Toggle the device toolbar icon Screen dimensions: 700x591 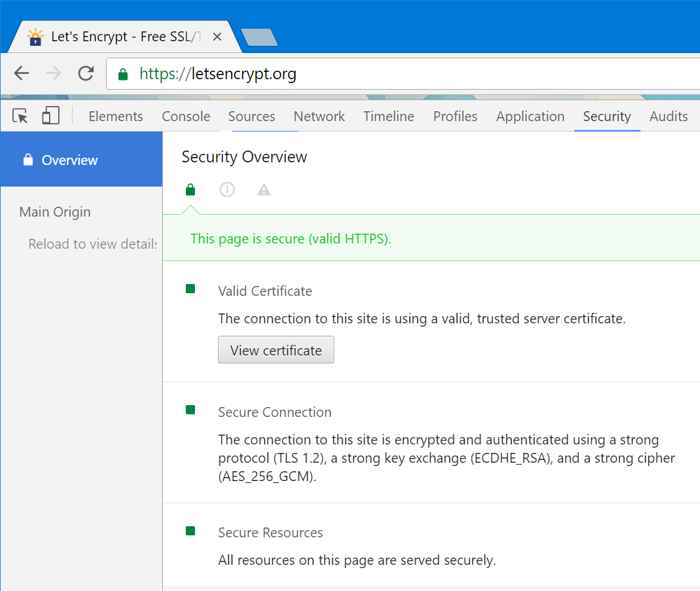(x=50, y=116)
